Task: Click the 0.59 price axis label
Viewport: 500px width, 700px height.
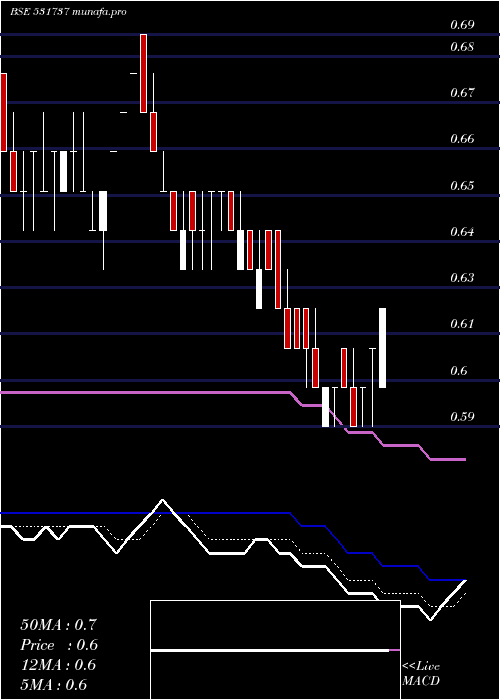Action: coord(462,417)
